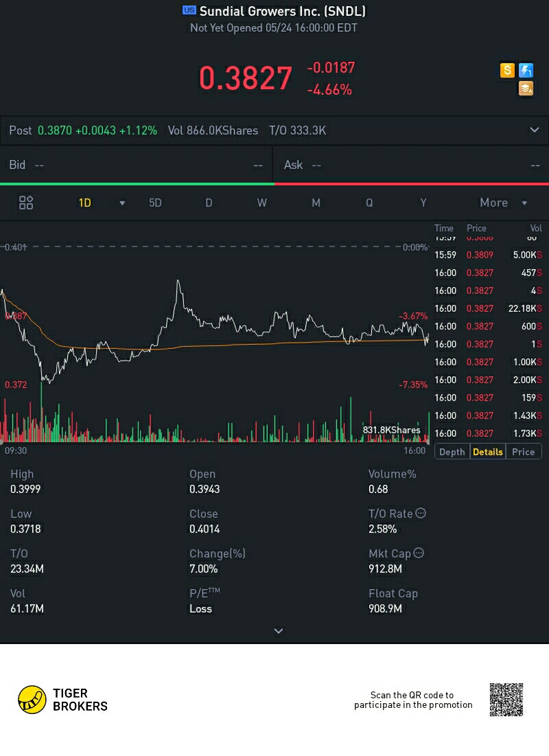
Task: Select the trade row with 22.18K volume
Action: [488, 308]
